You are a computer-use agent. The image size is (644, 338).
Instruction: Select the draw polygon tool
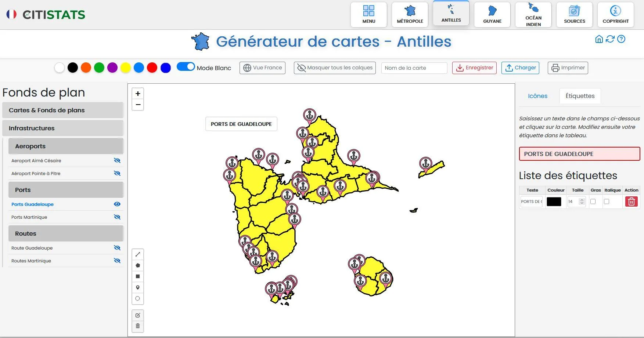tap(138, 265)
